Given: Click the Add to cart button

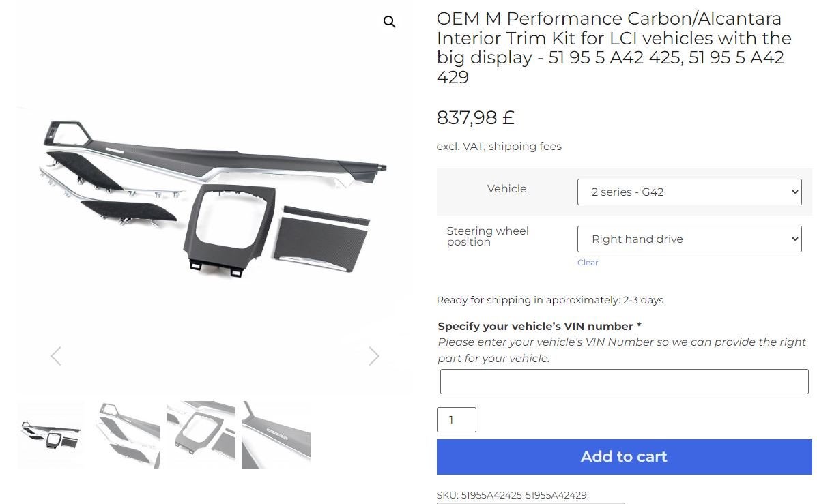Looking at the screenshot, I should (x=625, y=457).
